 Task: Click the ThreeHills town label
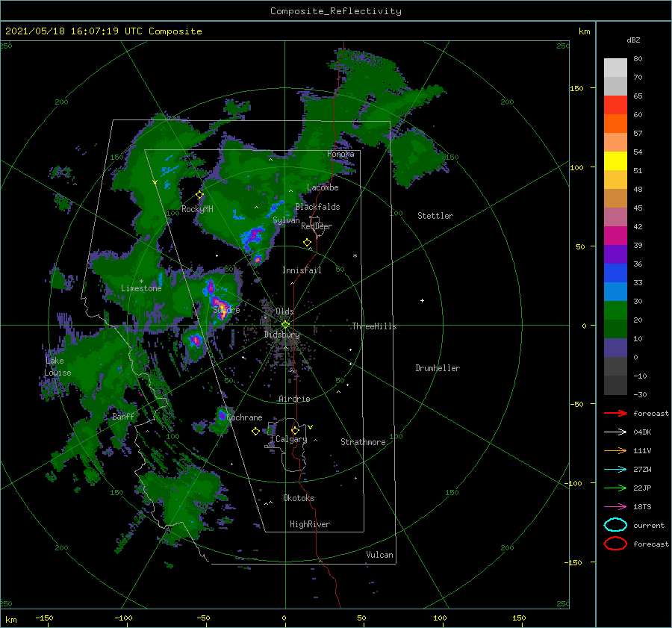pyautogui.click(x=375, y=326)
